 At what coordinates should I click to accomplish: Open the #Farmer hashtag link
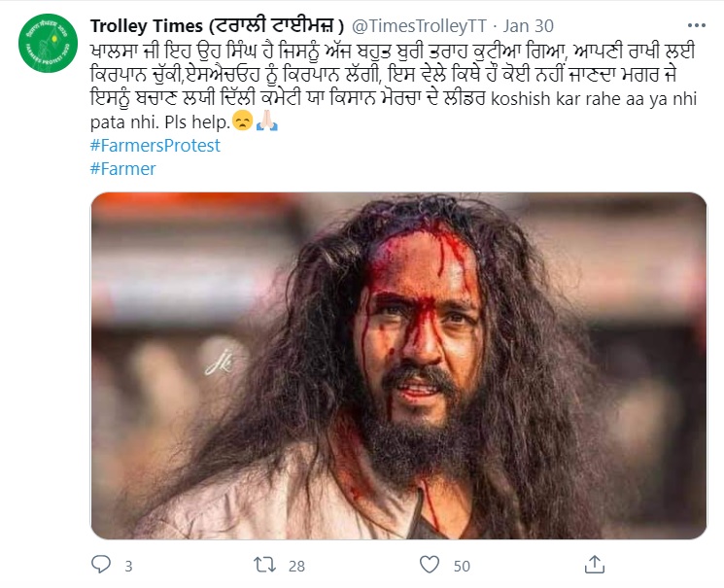point(122,169)
